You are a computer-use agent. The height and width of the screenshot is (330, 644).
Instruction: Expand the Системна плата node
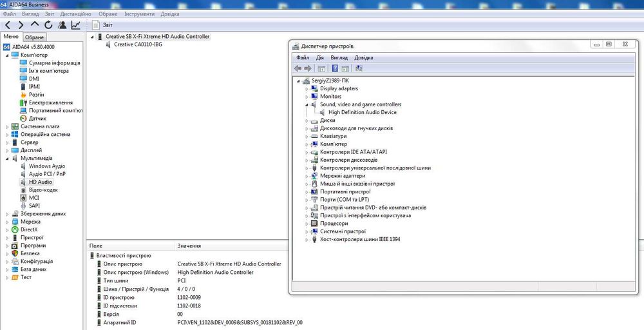[7, 126]
